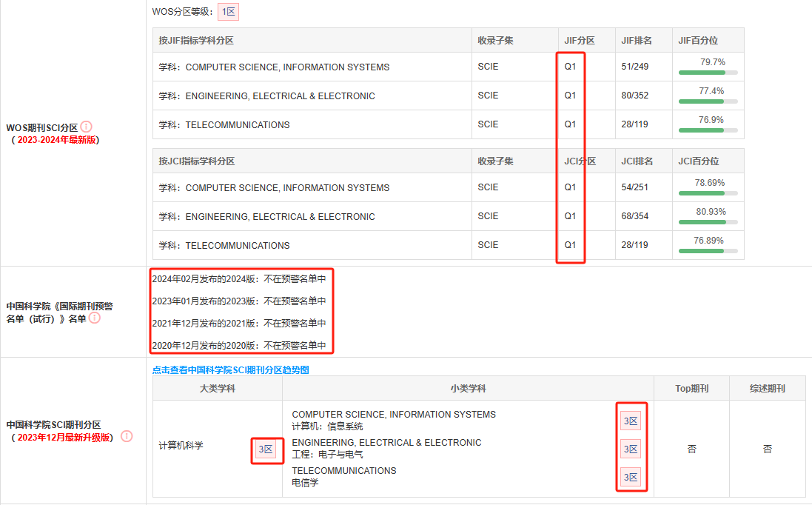Click the 计算机科学 category cell
Screen dimensions: 812x505
(x=218, y=449)
